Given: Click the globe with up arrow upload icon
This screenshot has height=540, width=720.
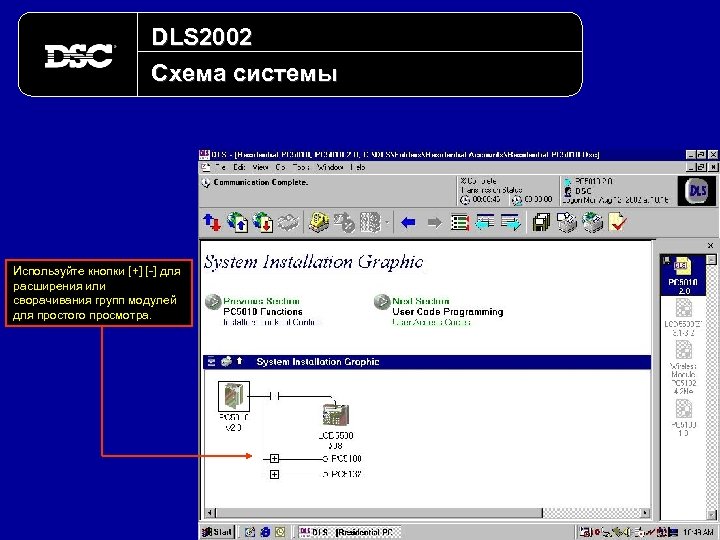Looking at the screenshot, I should [x=237, y=223].
